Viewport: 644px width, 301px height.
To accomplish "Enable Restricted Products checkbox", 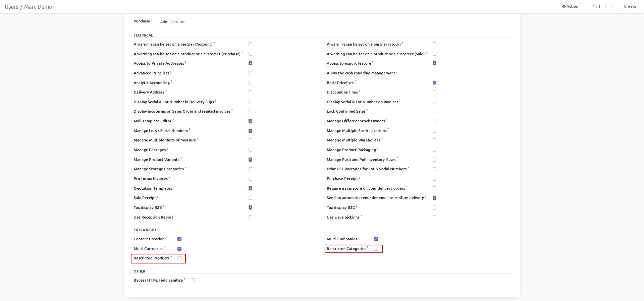I will click(179, 258).
